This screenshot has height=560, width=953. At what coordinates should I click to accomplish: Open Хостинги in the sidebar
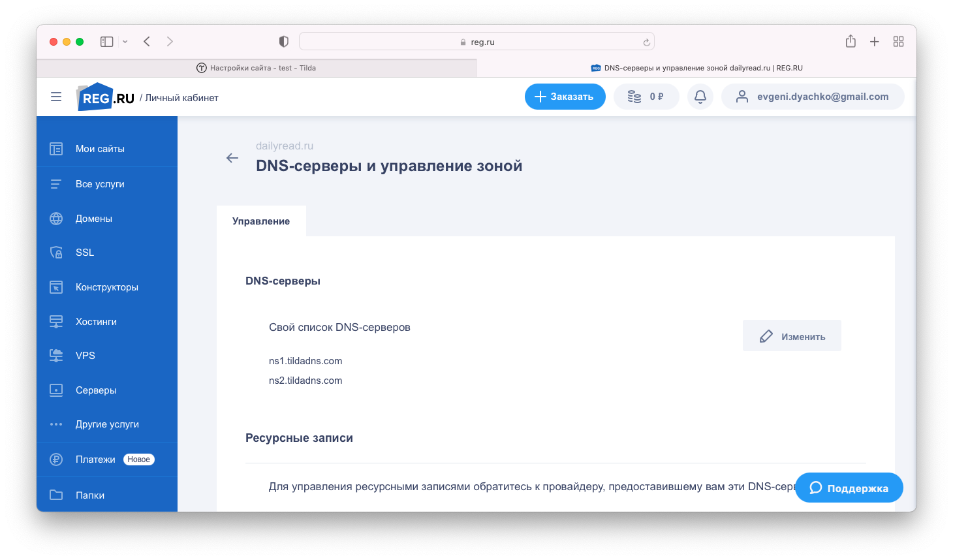(x=96, y=322)
